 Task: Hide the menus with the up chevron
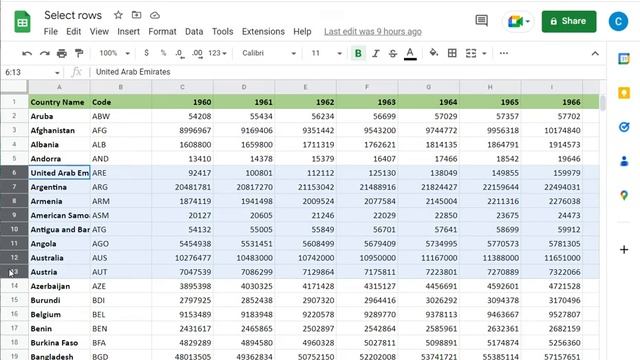[595, 53]
